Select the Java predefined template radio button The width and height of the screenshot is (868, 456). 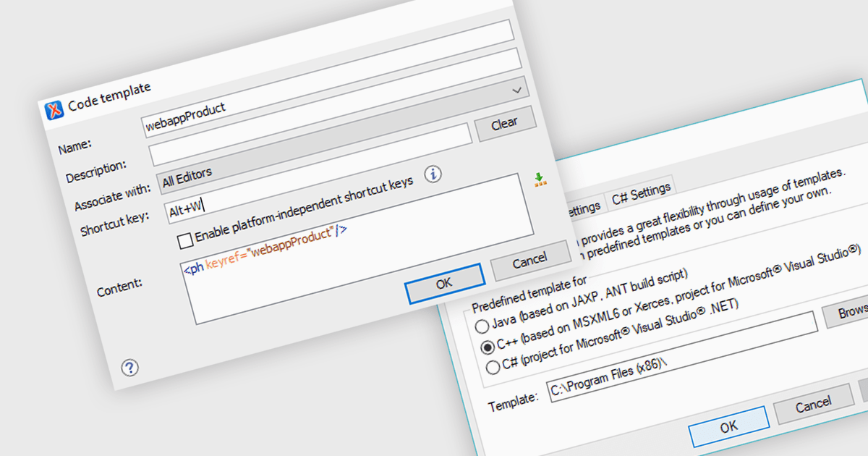coord(481,326)
